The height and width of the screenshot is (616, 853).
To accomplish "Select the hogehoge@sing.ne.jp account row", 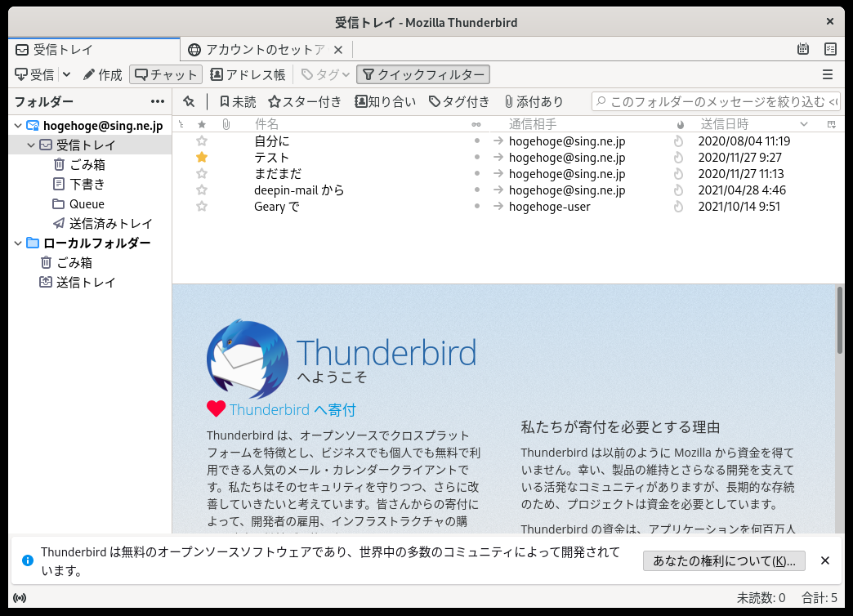I will (91, 126).
